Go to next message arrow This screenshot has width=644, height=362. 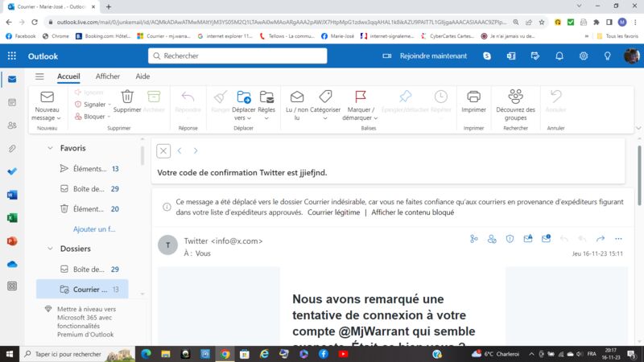click(x=196, y=151)
